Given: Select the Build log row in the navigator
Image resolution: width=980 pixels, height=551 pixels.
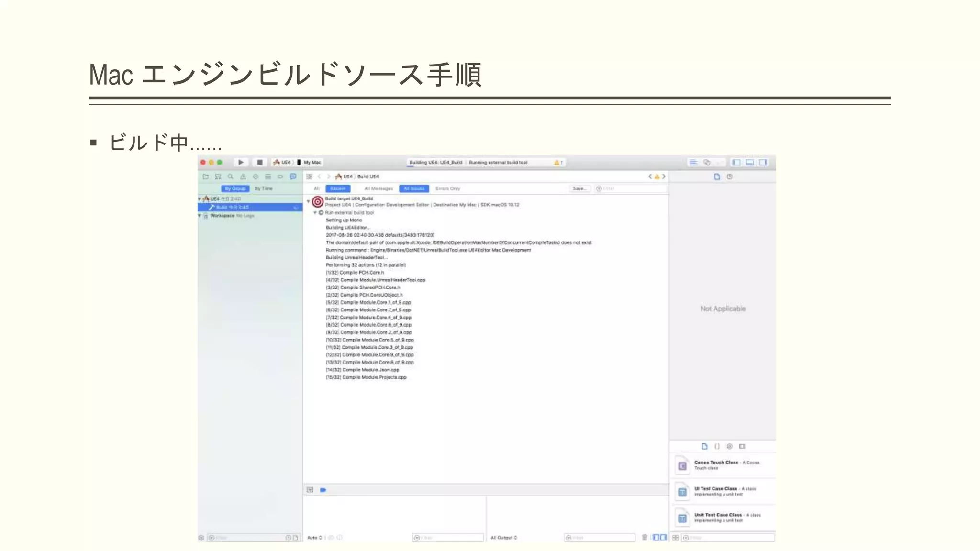Looking at the screenshot, I should (x=250, y=207).
